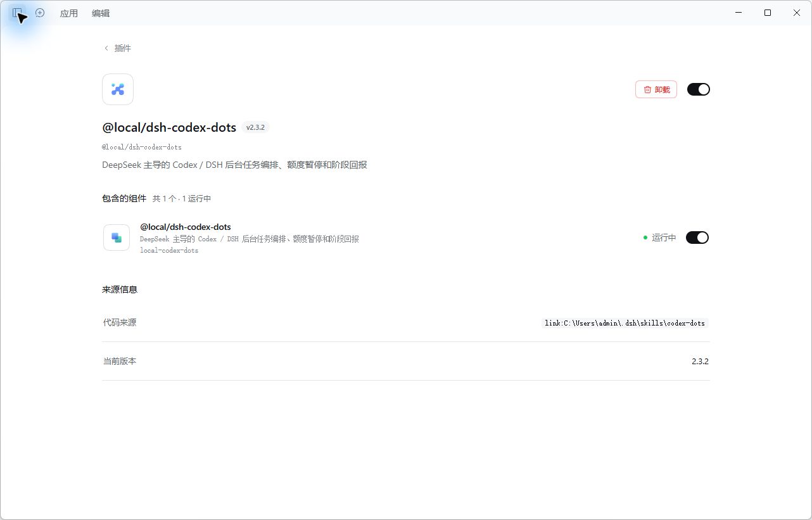Click the plugin title @local/dsh-codex-dots heading
Screen dimensions: 812x520
[x=169, y=127]
